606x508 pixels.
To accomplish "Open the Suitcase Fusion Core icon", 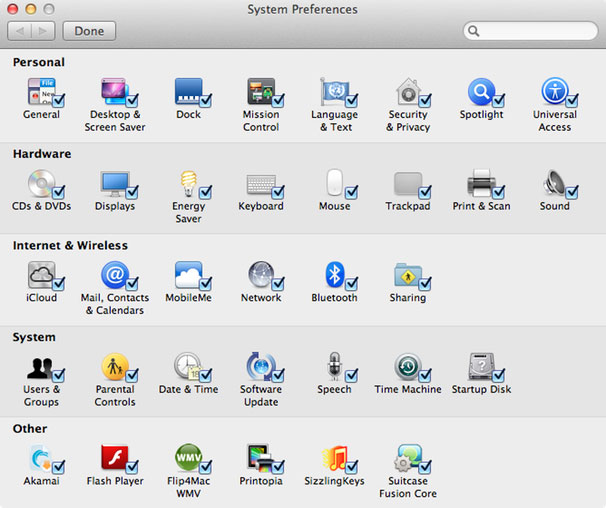I will (x=408, y=458).
